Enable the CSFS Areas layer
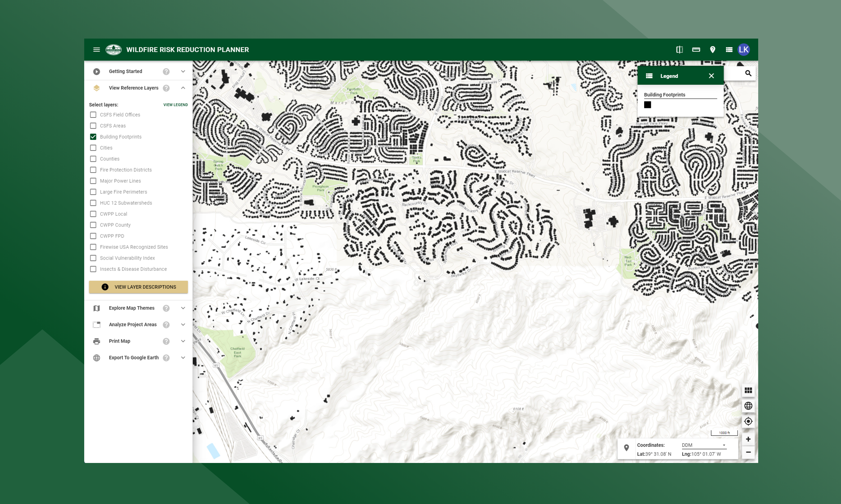841x504 pixels. (93, 126)
